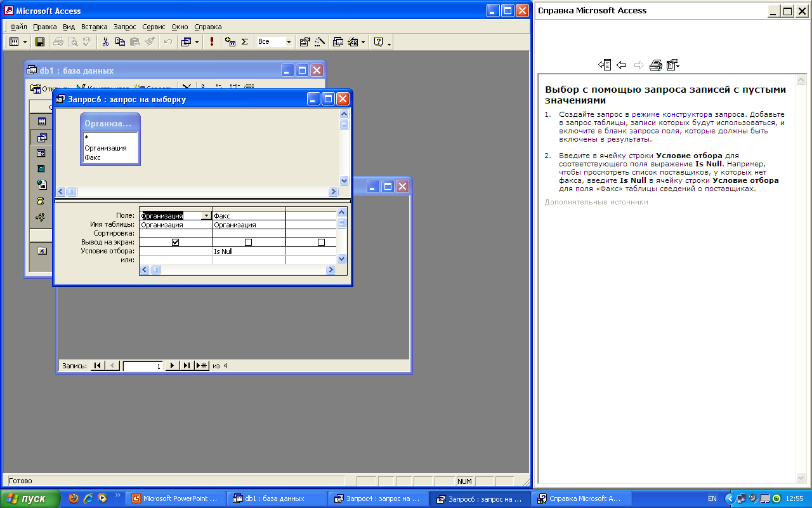Select Факс field in Организация table list
The height and width of the screenshot is (508, 812).
pos(93,157)
